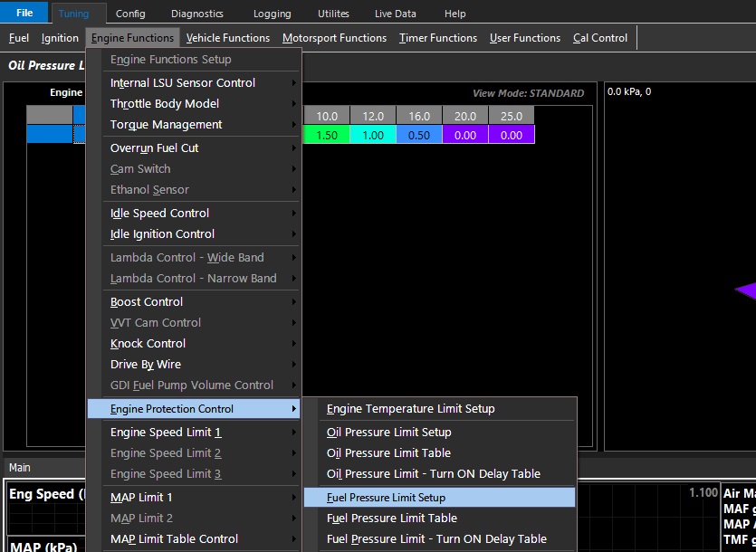
Task: Select Engine Protection Control menu item
Action: click(x=194, y=409)
